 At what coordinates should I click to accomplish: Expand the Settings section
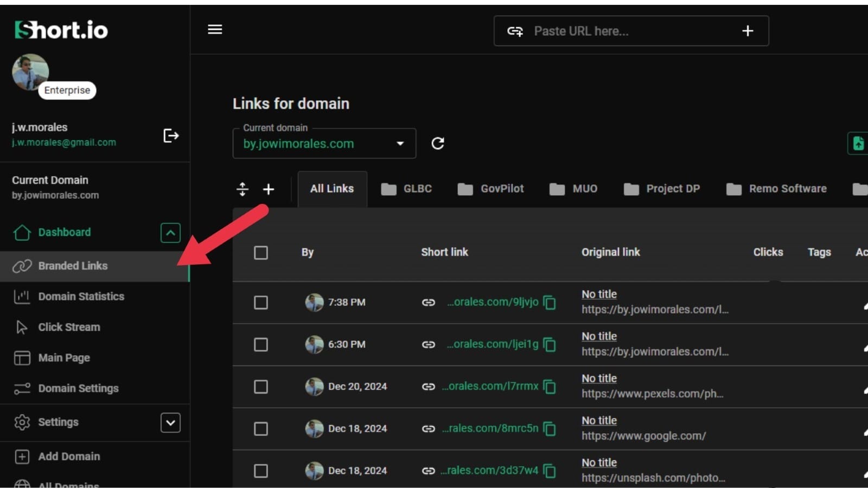pyautogui.click(x=170, y=422)
